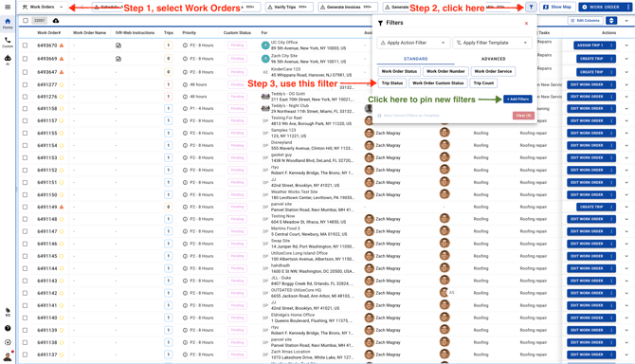The width and height of the screenshot is (635, 364).
Task: Click priority clock icon for order 6491158
Action: 185,108
